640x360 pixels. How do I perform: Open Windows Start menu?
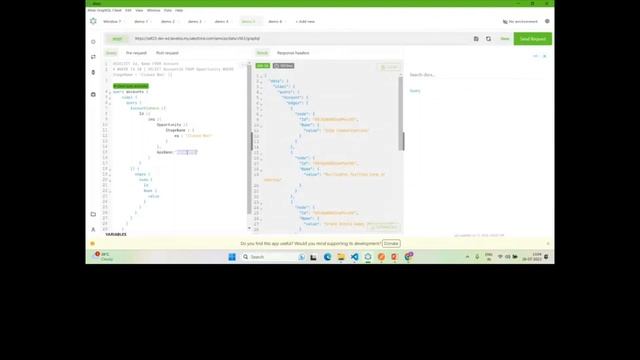pyautogui.click(x=232, y=257)
